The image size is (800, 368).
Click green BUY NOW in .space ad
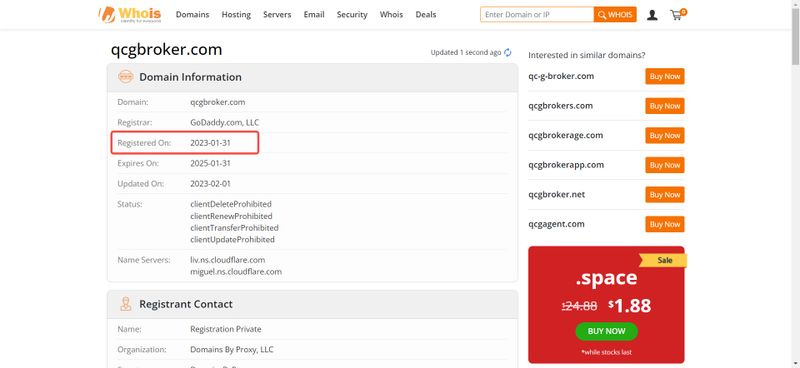pos(607,331)
